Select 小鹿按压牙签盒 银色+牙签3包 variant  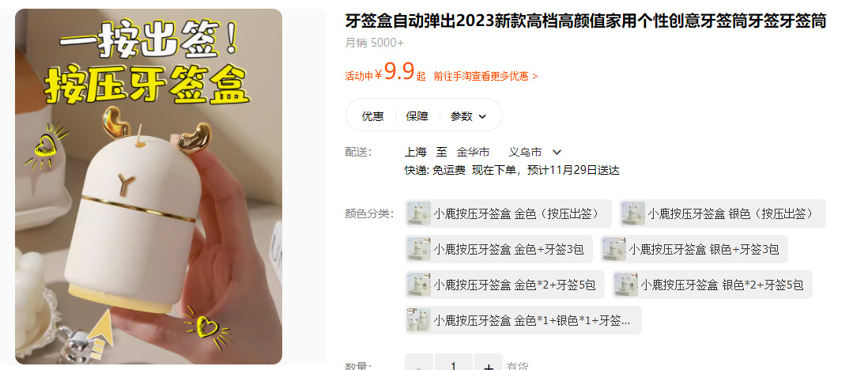click(x=693, y=249)
